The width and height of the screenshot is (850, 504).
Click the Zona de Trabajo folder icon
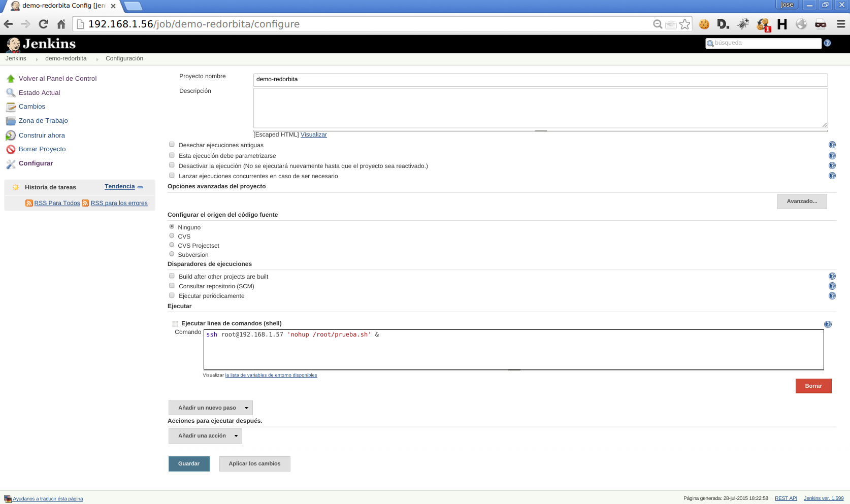click(x=11, y=121)
